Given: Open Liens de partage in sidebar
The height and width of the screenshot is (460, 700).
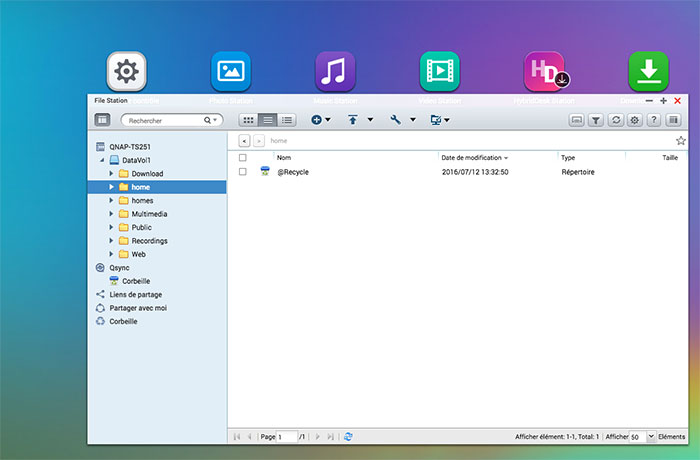Looking at the screenshot, I should click(x=136, y=294).
